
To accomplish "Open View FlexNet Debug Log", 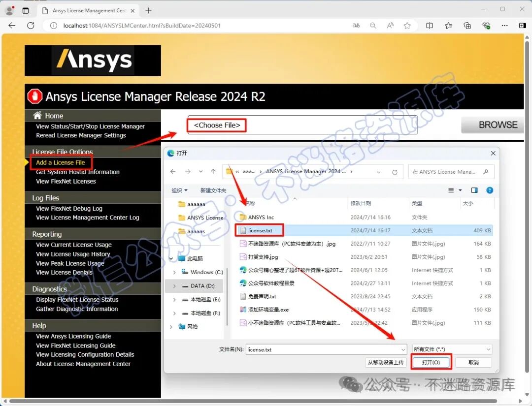I will point(69,209).
